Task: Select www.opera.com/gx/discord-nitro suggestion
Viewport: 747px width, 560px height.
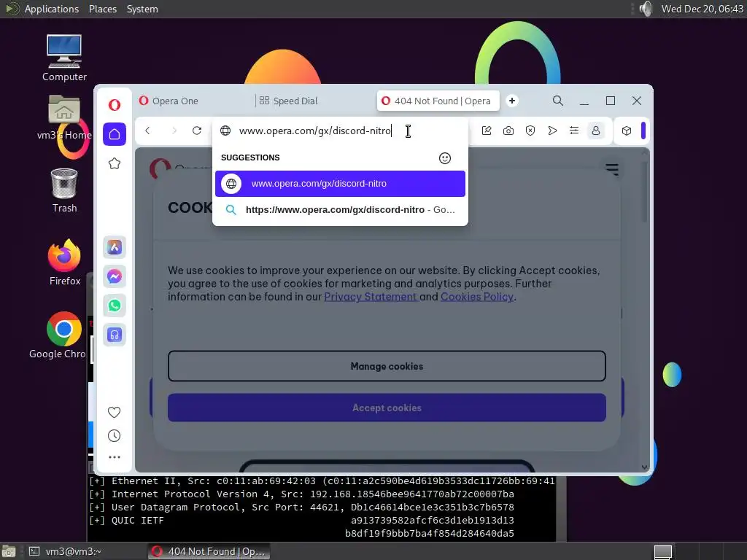Action: [x=340, y=184]
